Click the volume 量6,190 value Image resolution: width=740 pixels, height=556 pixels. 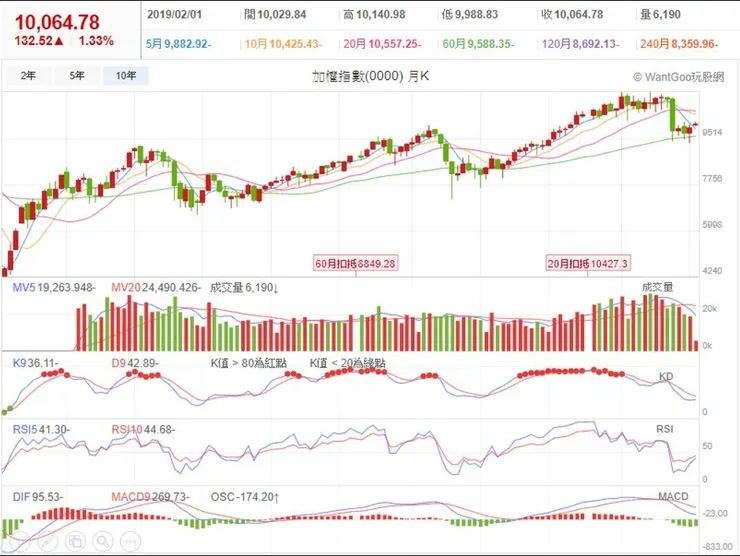tap(660, 15)
